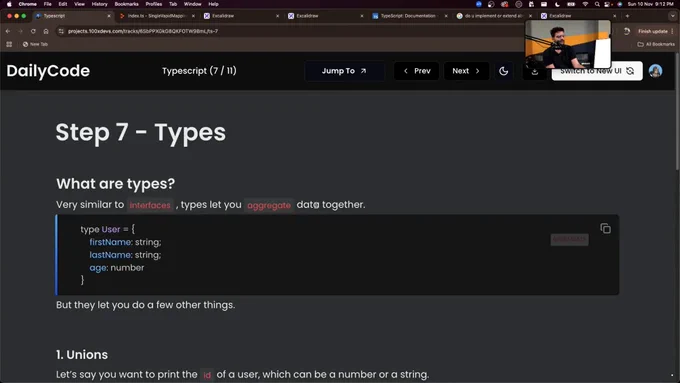This screenshot has width=680, height=383.
Task: Click the browser back arrow
Action: click(8, 31)
